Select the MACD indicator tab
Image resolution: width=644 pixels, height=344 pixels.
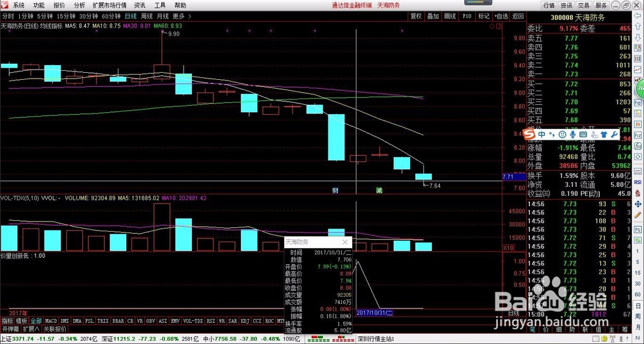tap(51, 321)
